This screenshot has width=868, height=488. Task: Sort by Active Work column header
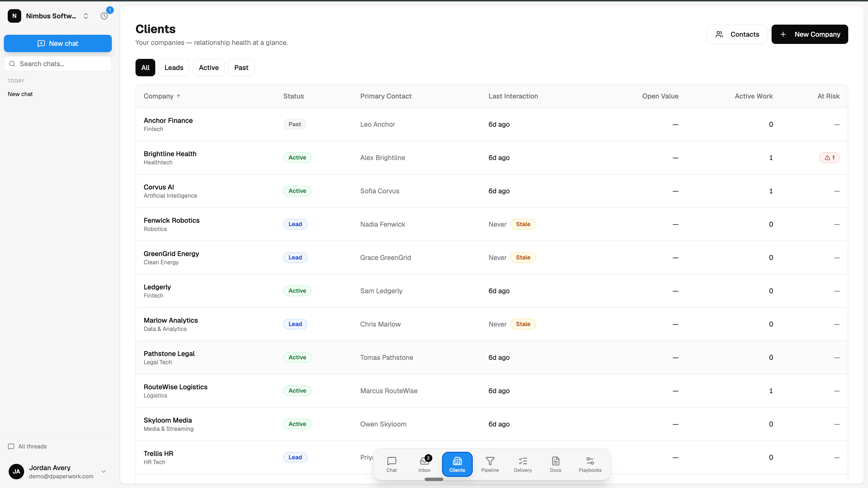pos(753,96)
